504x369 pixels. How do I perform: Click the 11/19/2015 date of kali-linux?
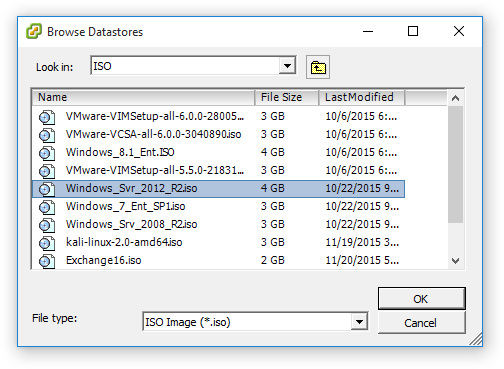coord(362,242)
